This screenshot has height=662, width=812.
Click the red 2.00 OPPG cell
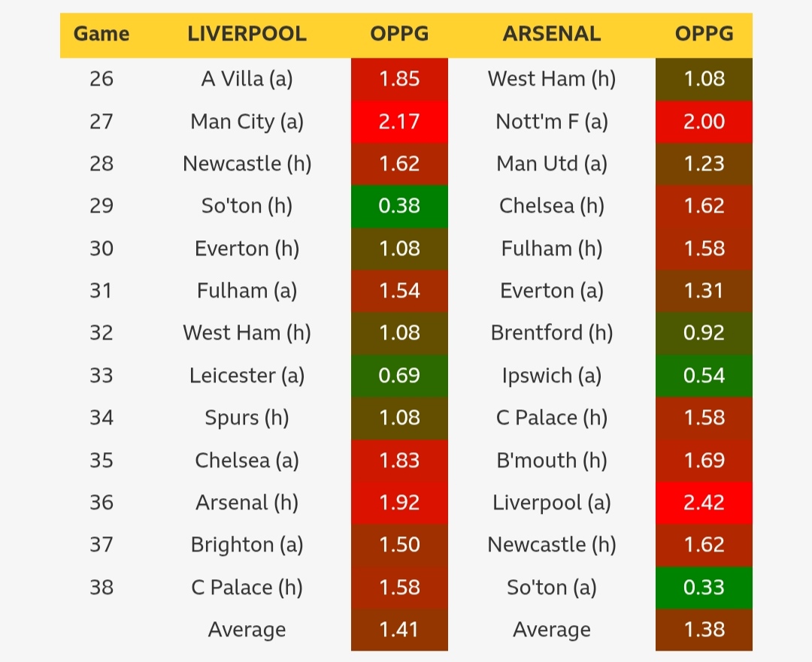coord(704,122)
